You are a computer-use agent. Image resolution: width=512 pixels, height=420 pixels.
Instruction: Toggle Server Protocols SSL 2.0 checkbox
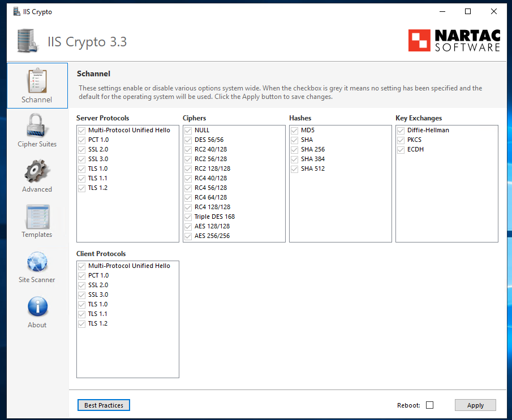(82, 149)
